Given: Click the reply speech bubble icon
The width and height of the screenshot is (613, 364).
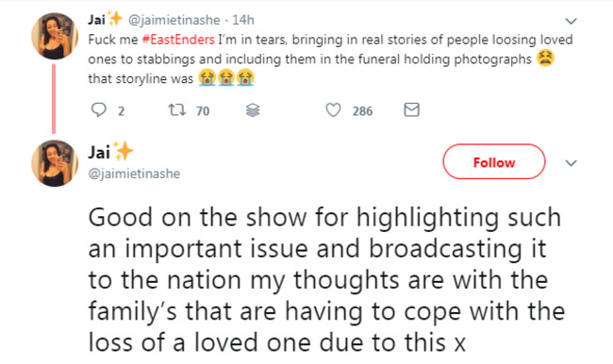Looking at the screenshot, I should point(98,110).
